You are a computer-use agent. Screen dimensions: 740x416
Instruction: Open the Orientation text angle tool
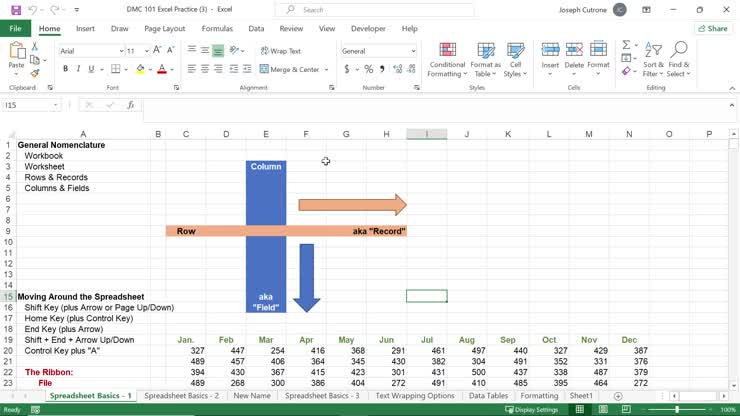coord(234,50)
